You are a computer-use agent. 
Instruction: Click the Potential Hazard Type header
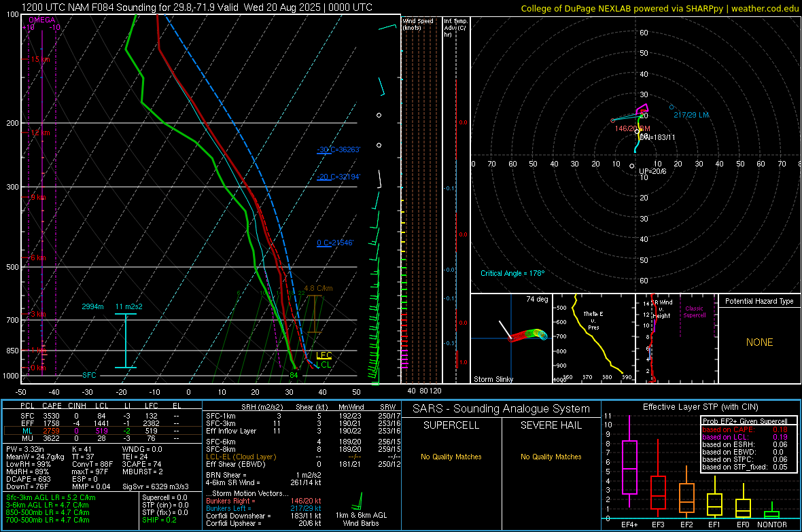(759, 301)
